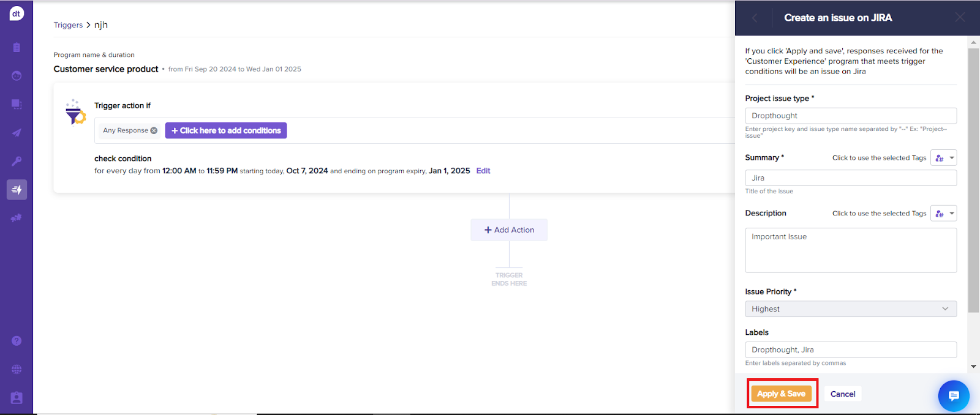Select the triggers lightning icon in sidebar
This screenshot has height=415, width=980.
(x=17, y=190)
